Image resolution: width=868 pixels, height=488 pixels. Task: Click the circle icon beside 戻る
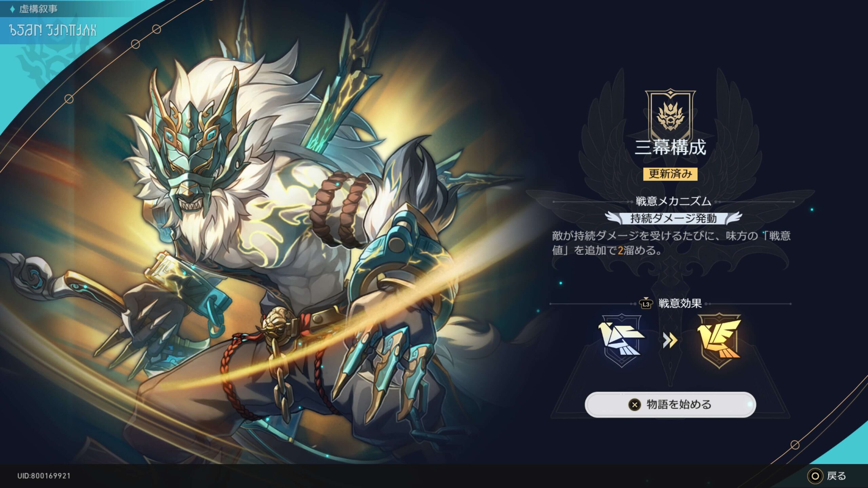(x=815, y=476)
